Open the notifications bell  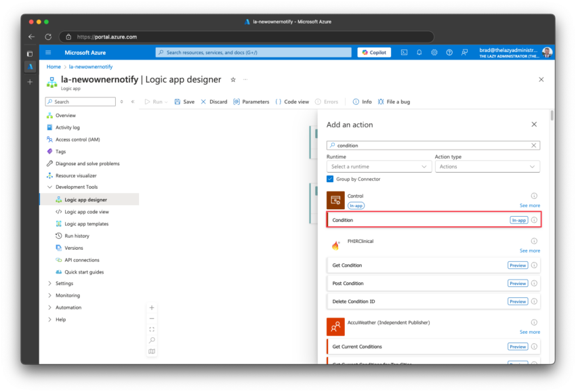point(419,53)
